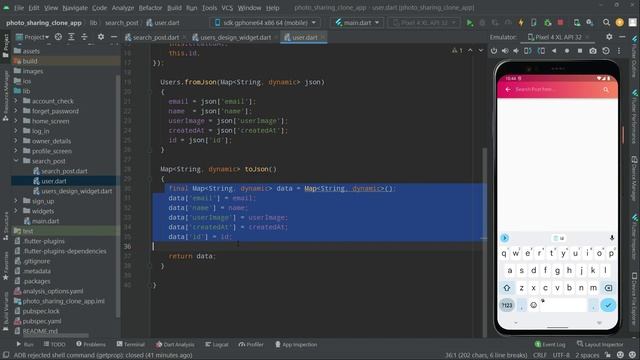Collapse search_post folder

tap(16, 161)
